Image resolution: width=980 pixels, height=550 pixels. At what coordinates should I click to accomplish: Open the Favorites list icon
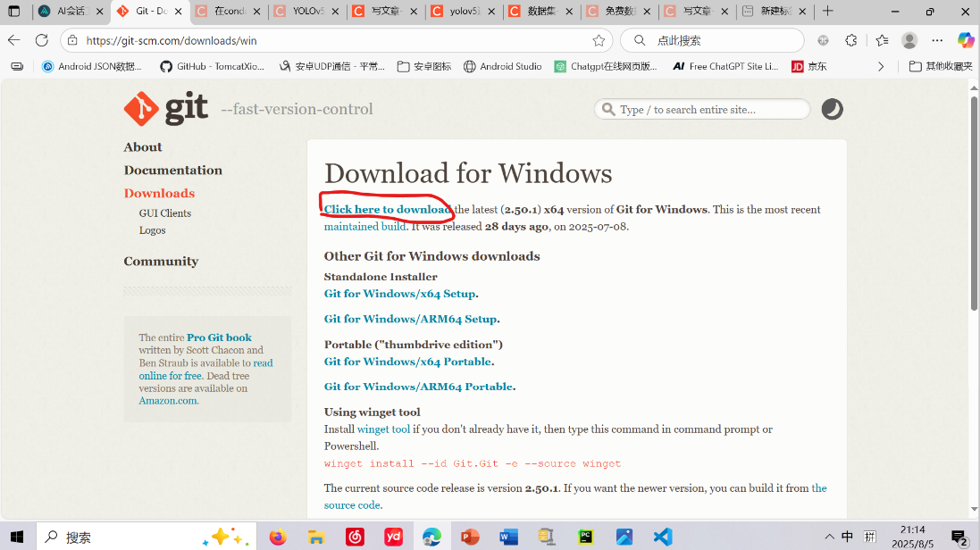pos(882,41)
